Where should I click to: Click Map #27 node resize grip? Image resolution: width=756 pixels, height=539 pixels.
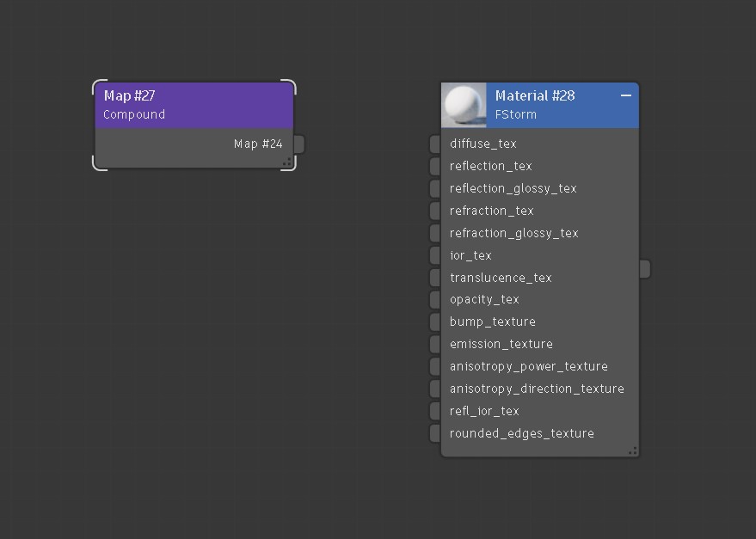[287, 162]
